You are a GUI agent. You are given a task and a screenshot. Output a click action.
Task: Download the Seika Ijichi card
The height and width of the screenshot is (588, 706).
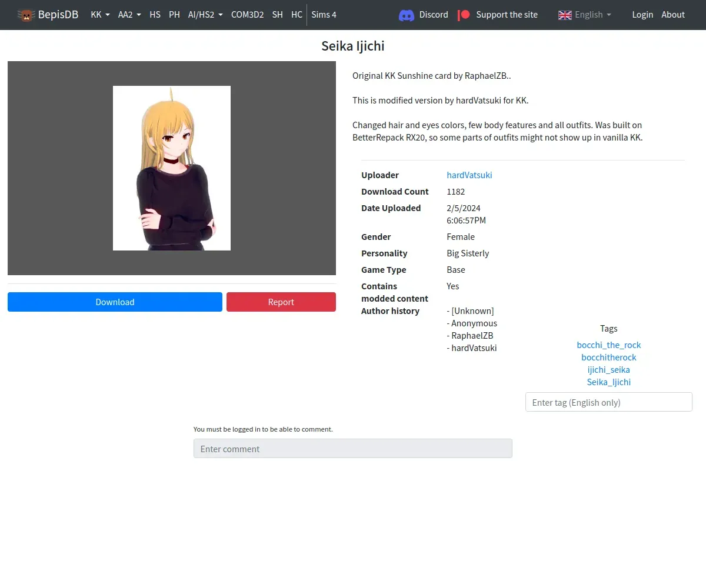pyautogui.click(x=115, y=302)
